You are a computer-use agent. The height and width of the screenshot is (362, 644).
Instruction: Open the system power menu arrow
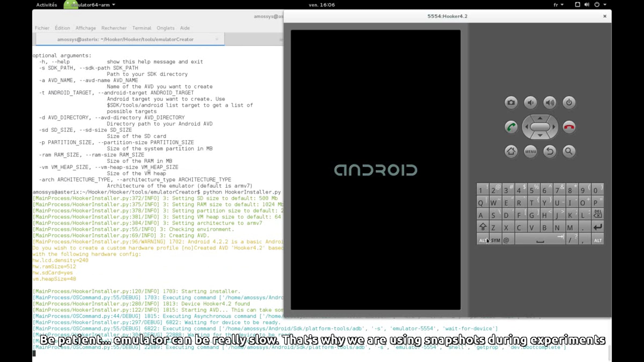605,5
